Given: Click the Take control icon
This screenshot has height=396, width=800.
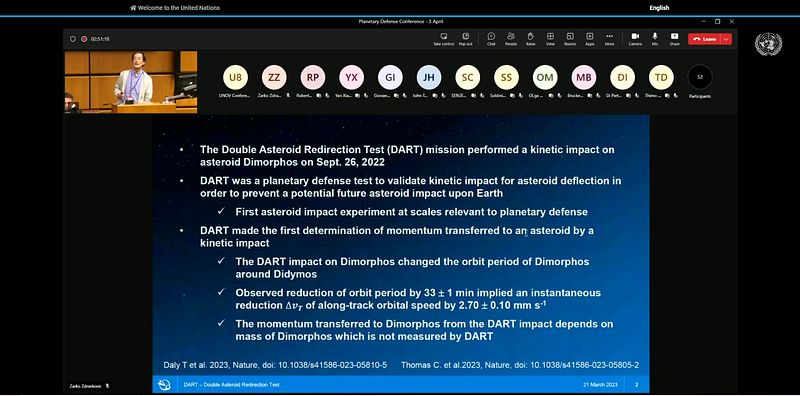Looking at the screenshot, I should coord(443,39).
